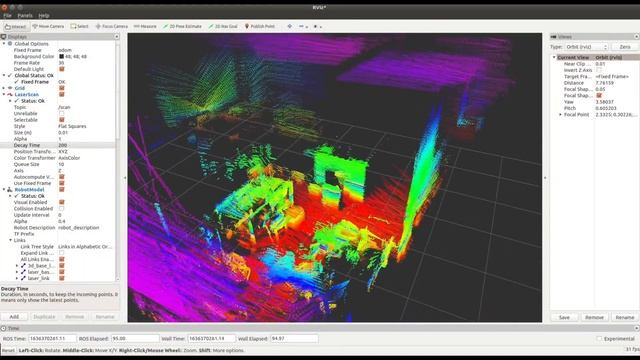Click the Views panel camera icon

(553, 37)
